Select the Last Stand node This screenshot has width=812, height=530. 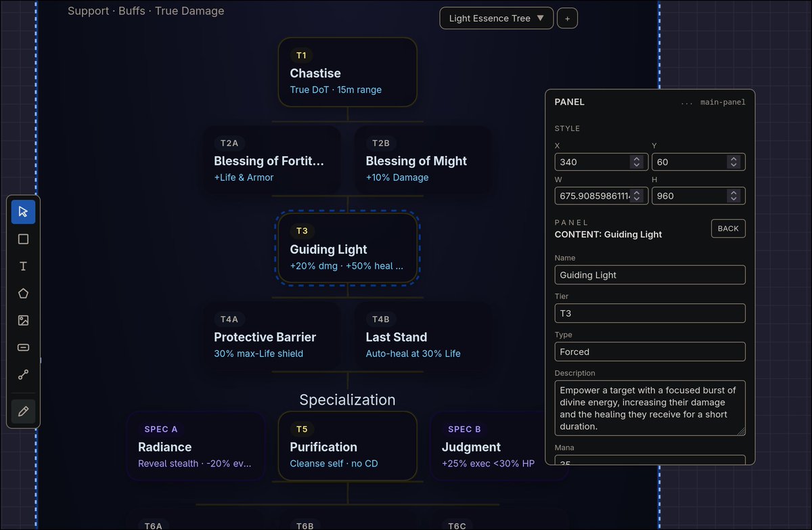[x=424, y=336]
